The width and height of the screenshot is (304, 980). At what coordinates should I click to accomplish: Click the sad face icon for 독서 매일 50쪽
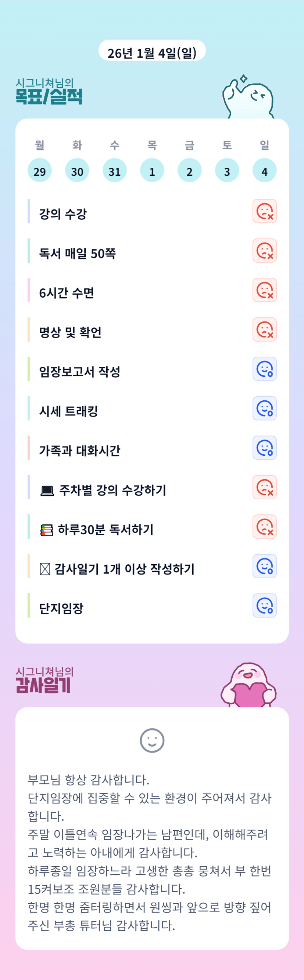coord(264,251)
